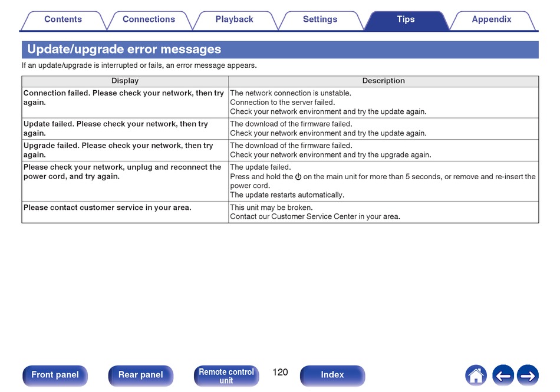Open the Playback tab
This screenshot has width=560, height=392.
tap(235, 19)
